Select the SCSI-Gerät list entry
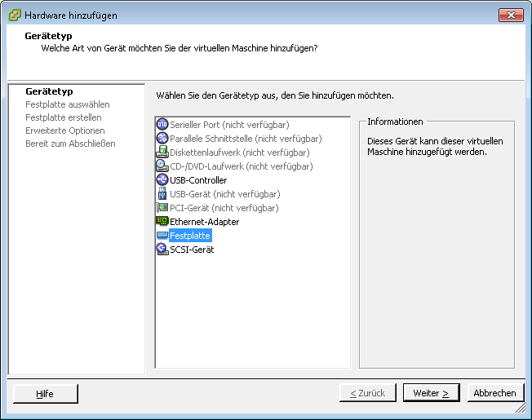The height and width of the screenshot is (420, 532). coord(192,250)
